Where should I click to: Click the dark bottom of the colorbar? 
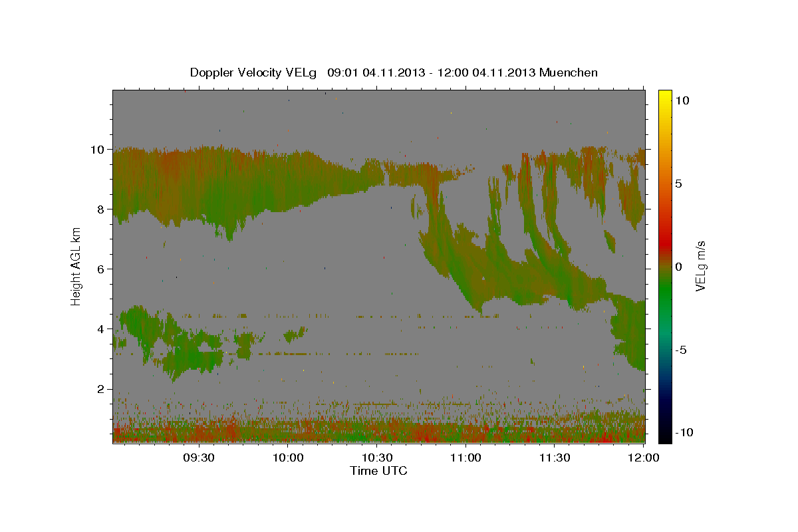click(x=664, y=436)
